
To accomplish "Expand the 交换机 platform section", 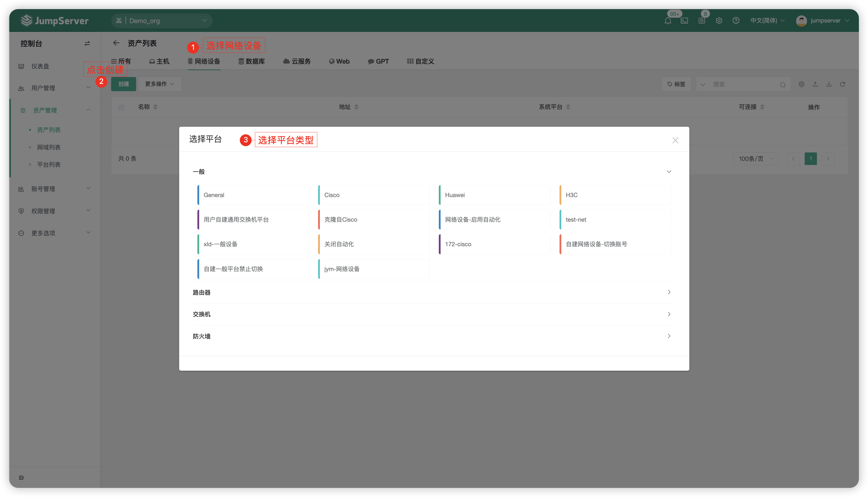I will coord(434,314).
